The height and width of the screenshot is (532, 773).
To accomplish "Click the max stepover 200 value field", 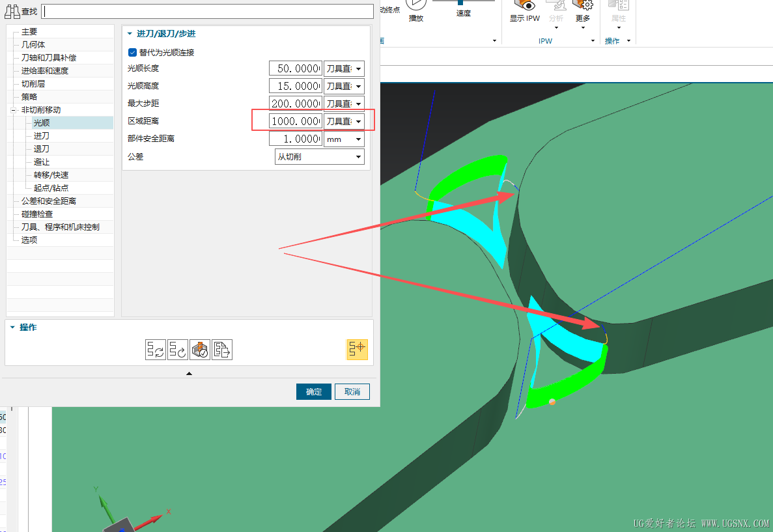I will [x=296, y=104].
